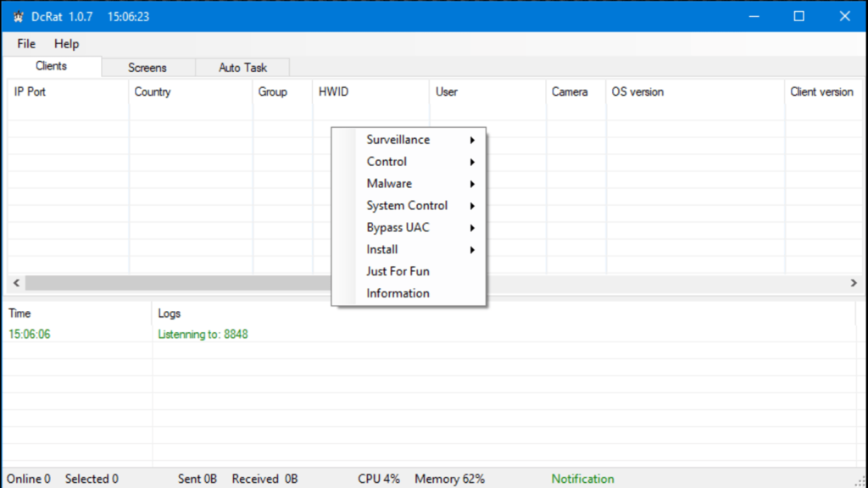This screenshot has width=868, height=488.
Task: Close the DcRat window
Action: coord(844,17)
